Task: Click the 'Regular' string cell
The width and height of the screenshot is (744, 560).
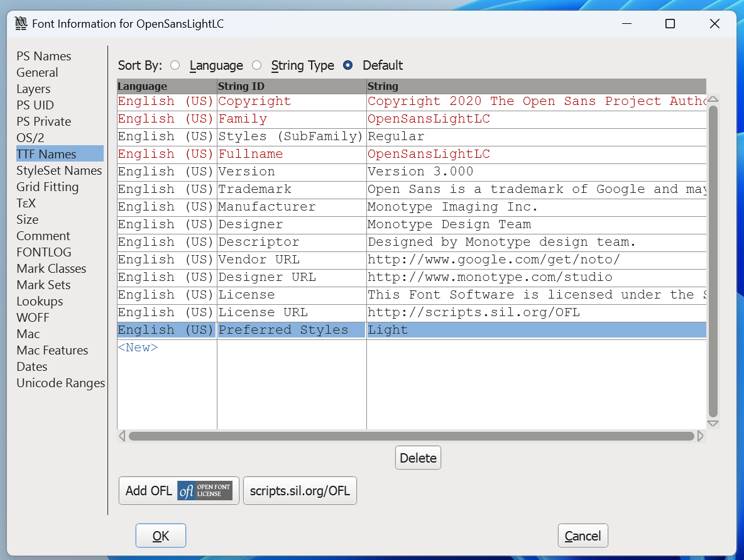Action: tap(537, 136)
